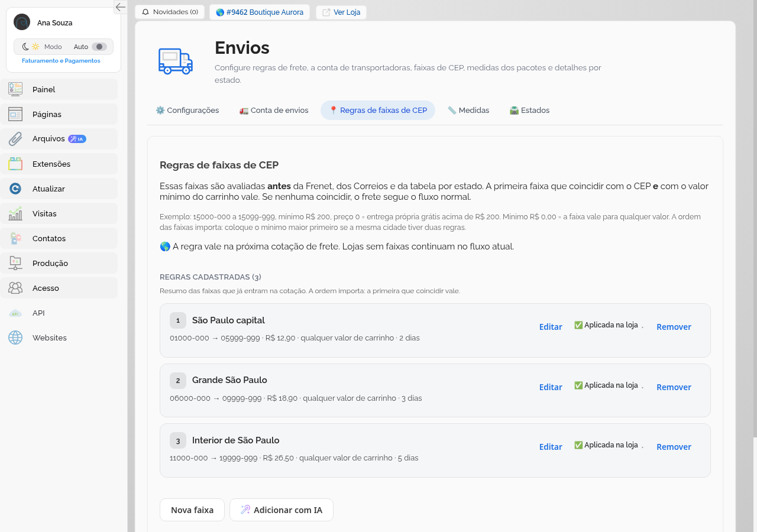Open Novidades (0) notifications
Image resolution: width=757 pixels, height=532 pixels.
coord(170,12)
